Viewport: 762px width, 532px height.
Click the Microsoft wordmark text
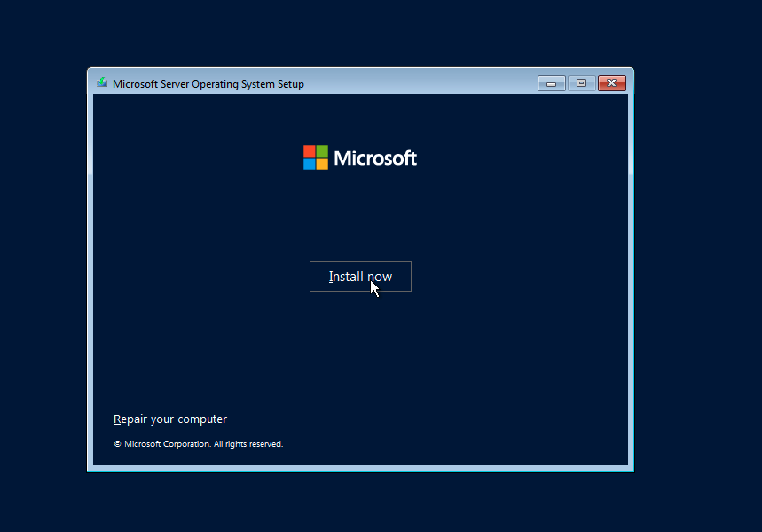pyautogui.click(x=374, y=158)
